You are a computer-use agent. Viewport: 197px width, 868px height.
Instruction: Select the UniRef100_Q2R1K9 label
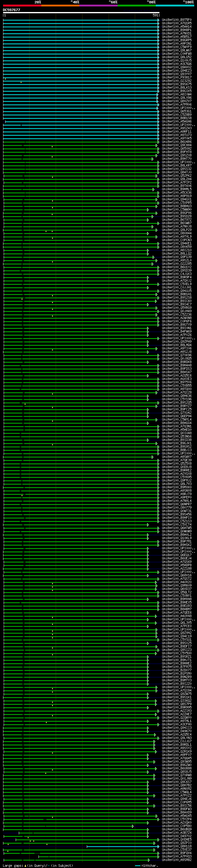coord(177,752)
